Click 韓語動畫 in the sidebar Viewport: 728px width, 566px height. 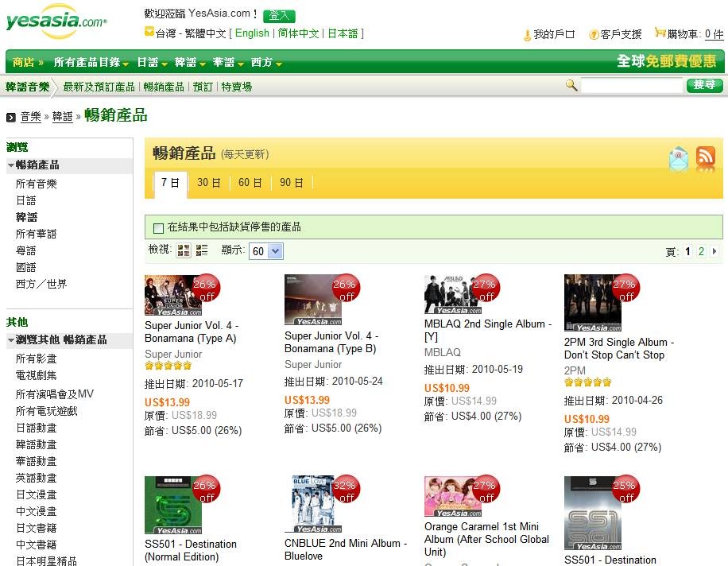(37, 445)
